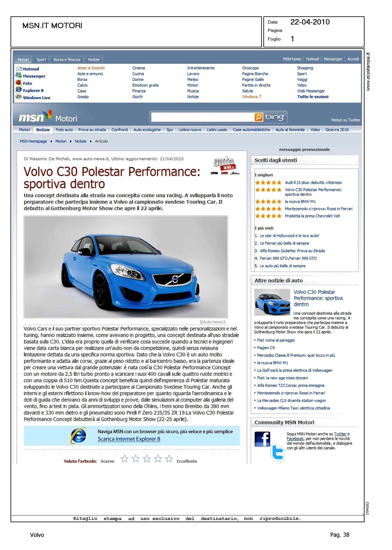This screenshot has width=392, height=550.
Task: Click Scarica Internet Explorer 8 link
Action: (x=129, y=439)
